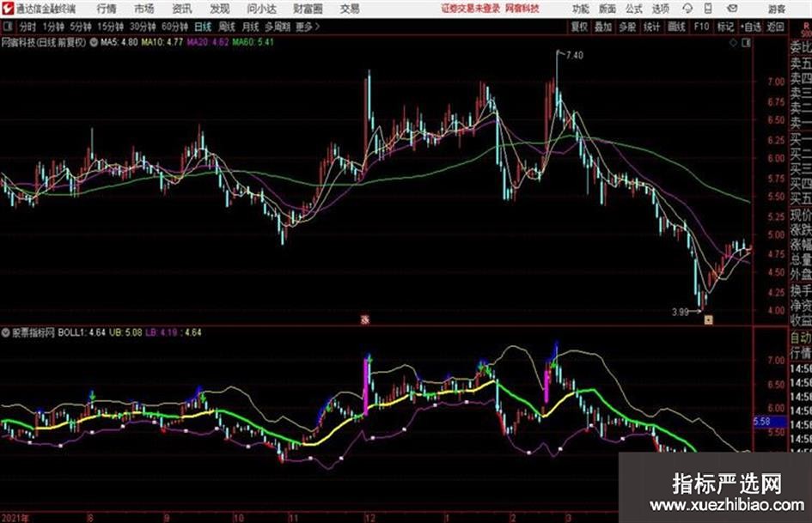Click the MA60: 5.41 value
The image size is (812, 523).
pyautogui.click(x=253, y=42)
